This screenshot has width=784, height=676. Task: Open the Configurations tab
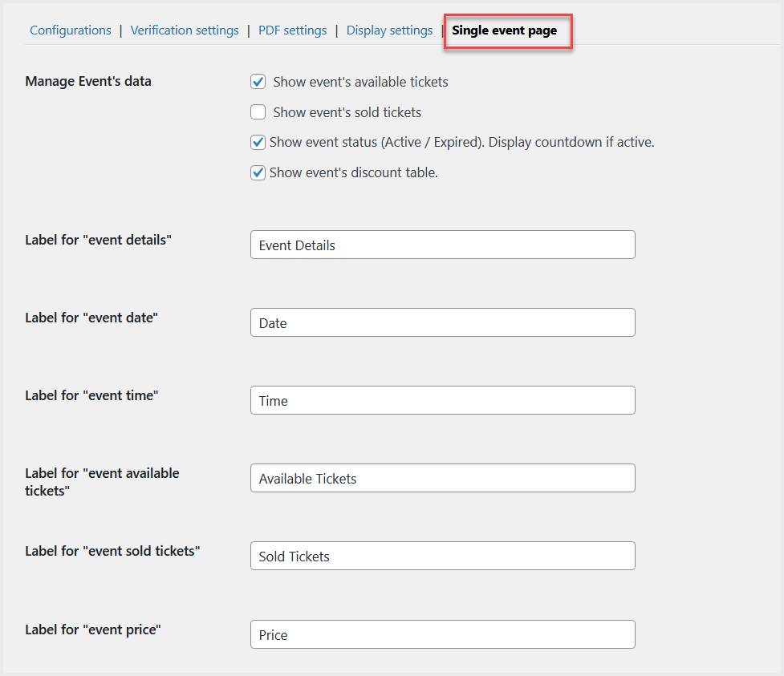point(71,30)
